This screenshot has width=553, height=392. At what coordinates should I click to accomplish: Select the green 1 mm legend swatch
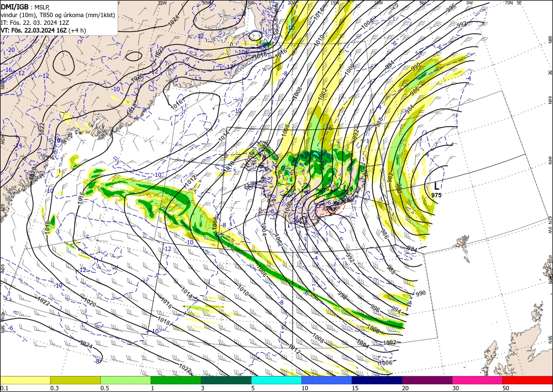[176, 380]
